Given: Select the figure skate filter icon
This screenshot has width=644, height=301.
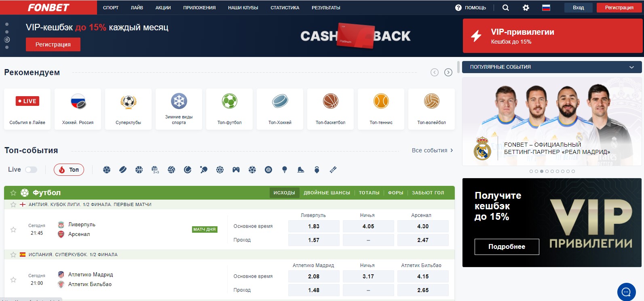Looking at the screenshot, I should tap(301, 170).
